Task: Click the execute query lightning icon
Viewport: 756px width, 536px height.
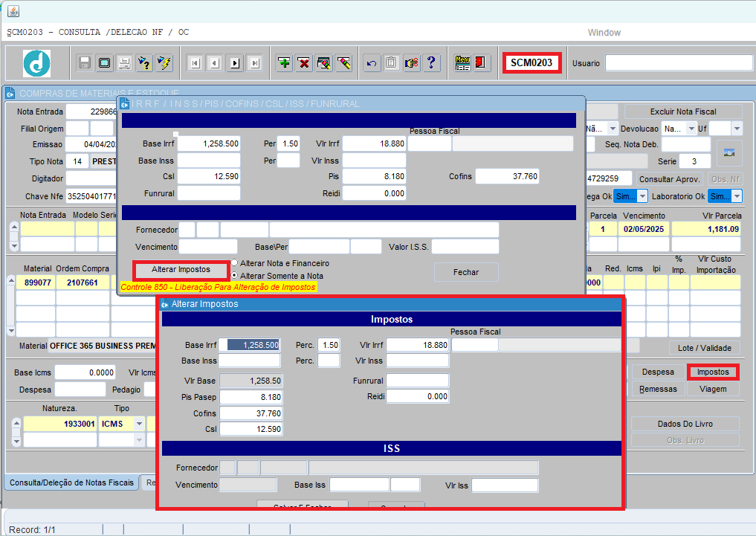Action: [164, 62]
